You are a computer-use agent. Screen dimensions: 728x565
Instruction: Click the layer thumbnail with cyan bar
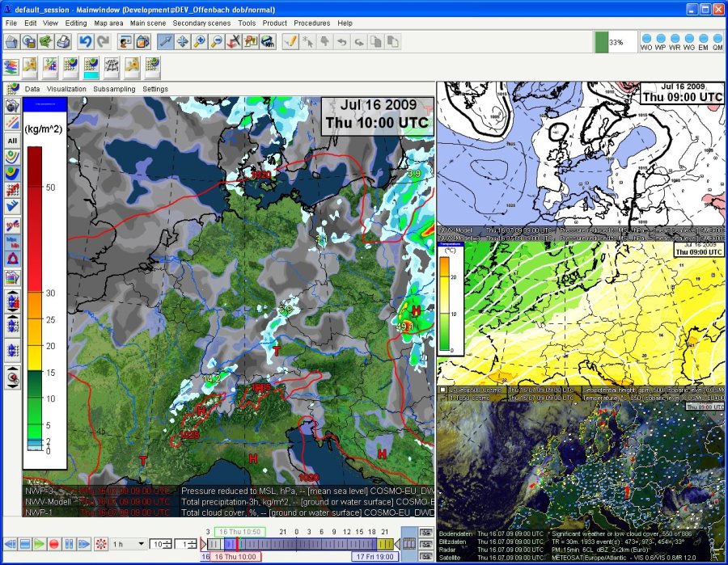click(91, 68)
